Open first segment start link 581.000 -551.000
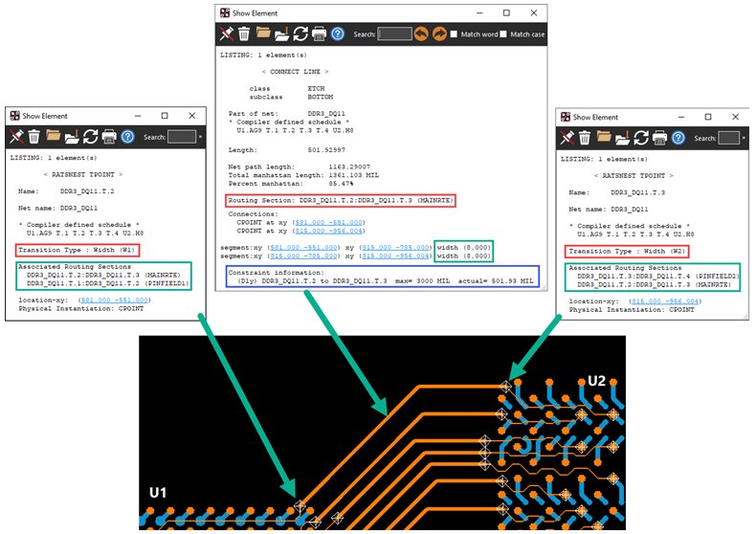Viewport: 756px width, 534px height. [303, 248]
